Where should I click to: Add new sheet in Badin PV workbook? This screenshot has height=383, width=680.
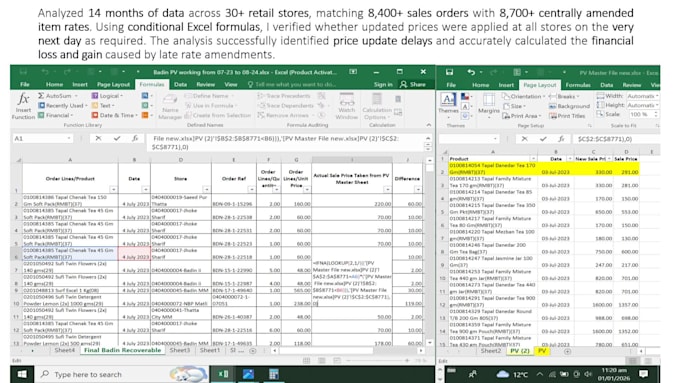253,350
